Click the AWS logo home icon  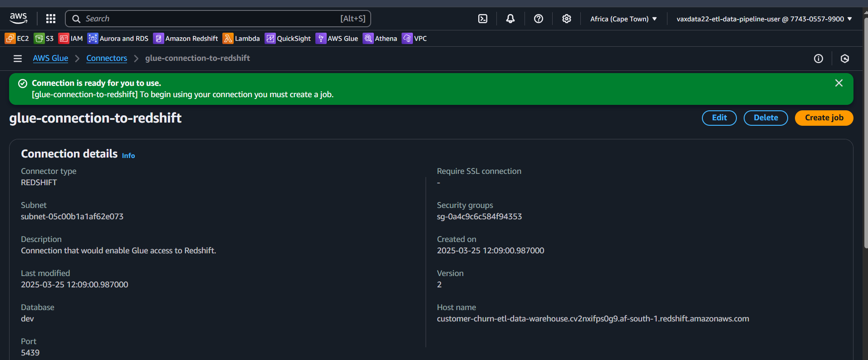coord(18,19)
